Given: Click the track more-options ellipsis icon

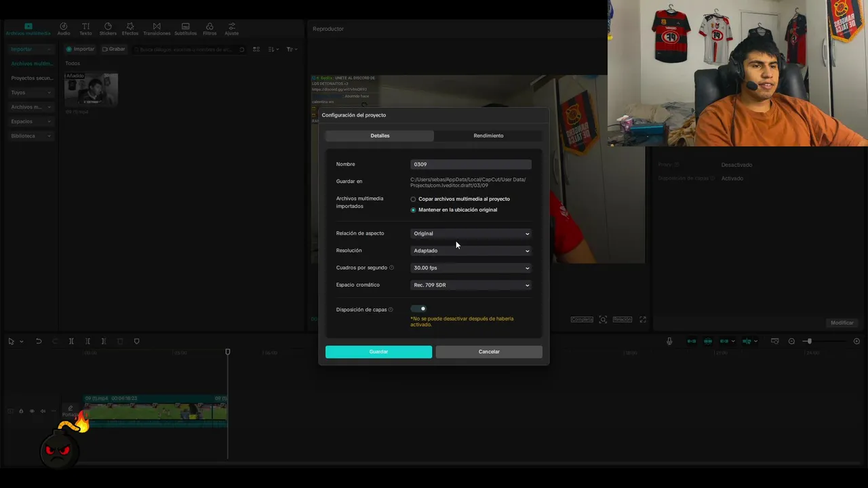Looking at the screenshot, I should coord(54,411).
